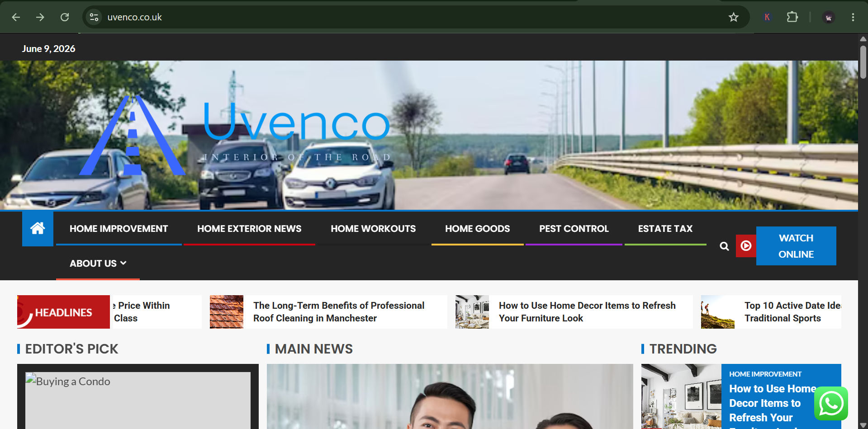Click the living room headline thumbnail

472,312
